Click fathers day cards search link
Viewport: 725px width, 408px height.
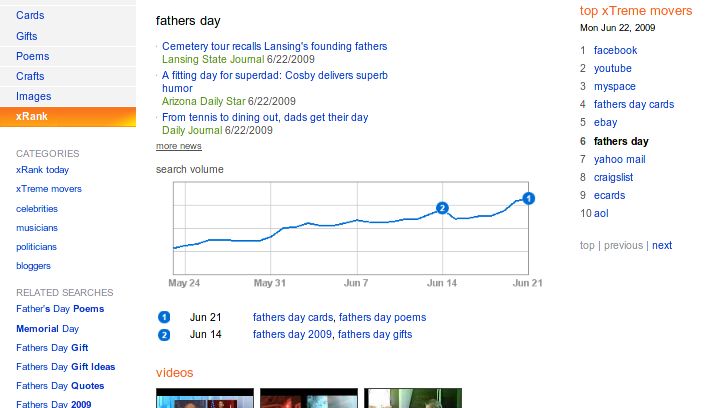[293, 317]
